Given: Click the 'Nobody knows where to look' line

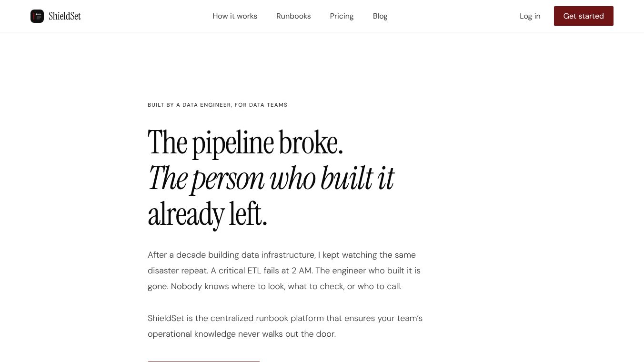Looking at the screenshot, I should pyautogui.click(x=274, y=286).
